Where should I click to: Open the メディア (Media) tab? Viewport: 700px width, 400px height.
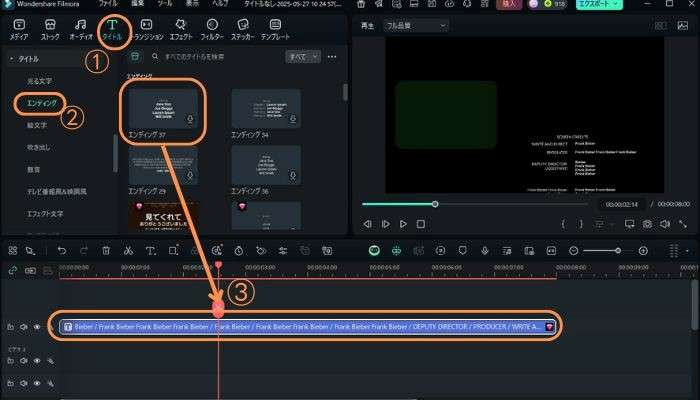click(19, 29)
